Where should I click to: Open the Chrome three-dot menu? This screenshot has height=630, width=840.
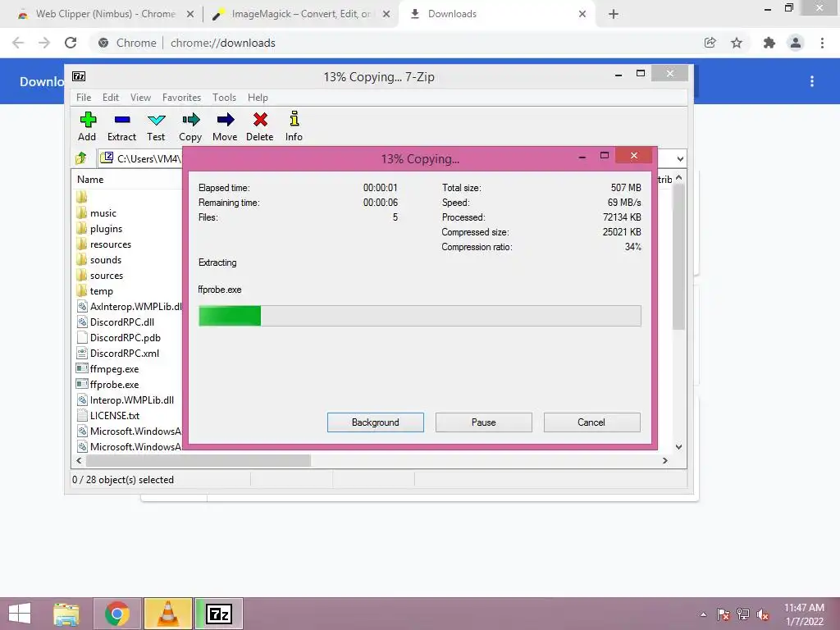click(x=822, y=43)
